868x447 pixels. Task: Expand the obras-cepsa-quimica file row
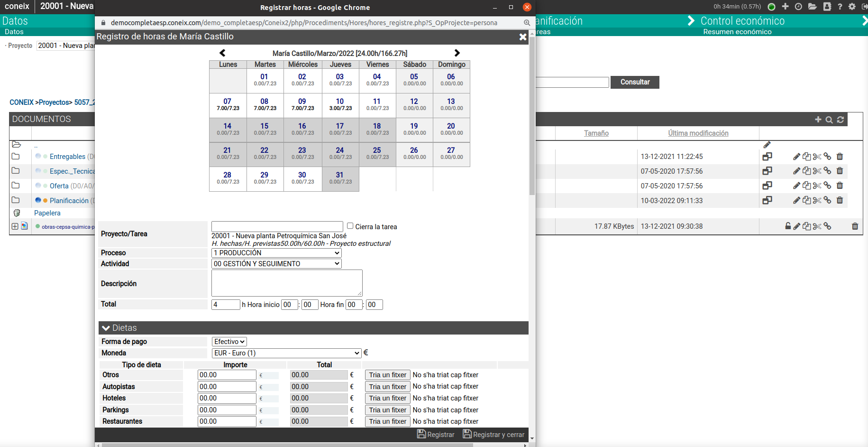pyautogui.click(x=15, y=226)
